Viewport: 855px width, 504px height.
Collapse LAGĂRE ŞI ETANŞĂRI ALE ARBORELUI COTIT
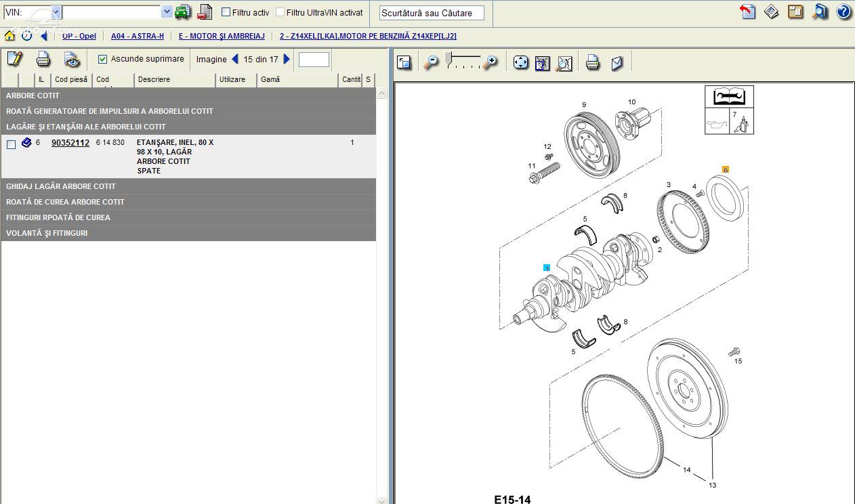188,127
